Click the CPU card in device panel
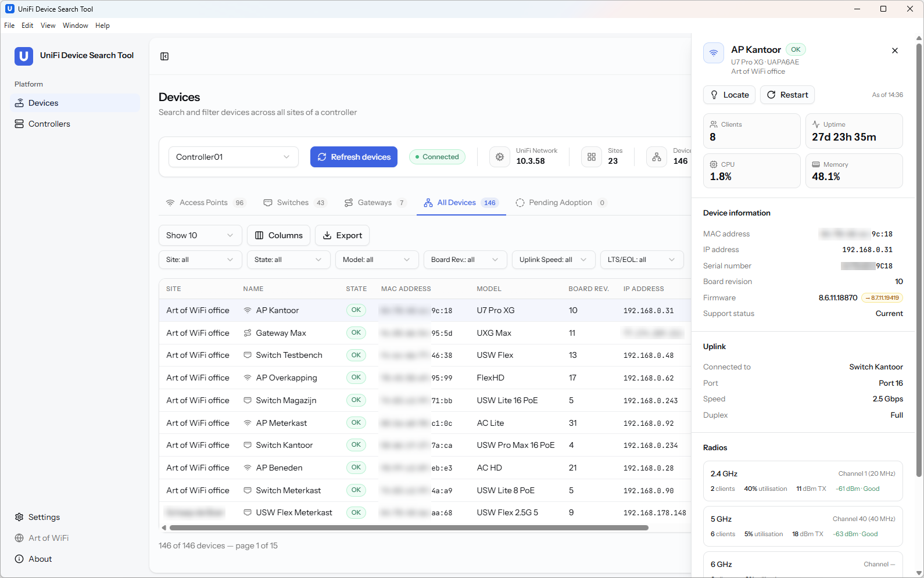This screenshot has width=924, height=578. pos(752,171)
